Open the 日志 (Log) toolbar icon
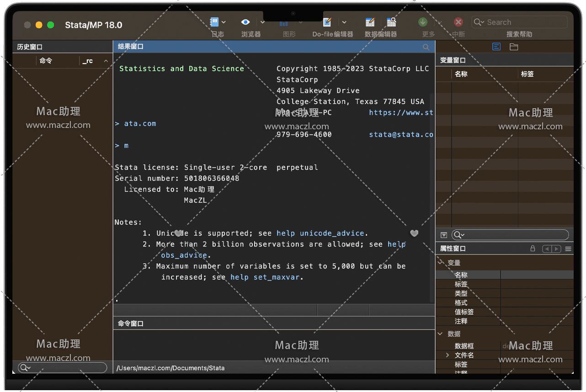 tap(214, 22)
